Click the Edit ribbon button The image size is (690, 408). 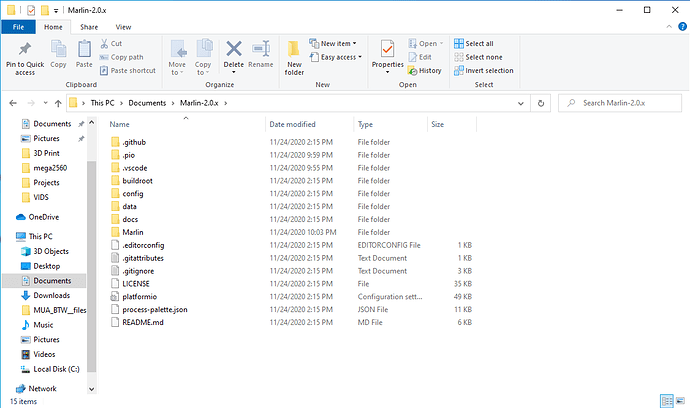(420, 57)
